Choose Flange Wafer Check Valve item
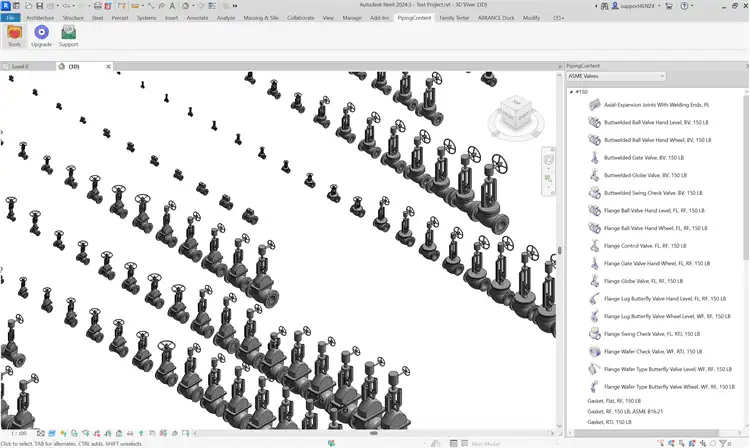 [x=652, y=351]
